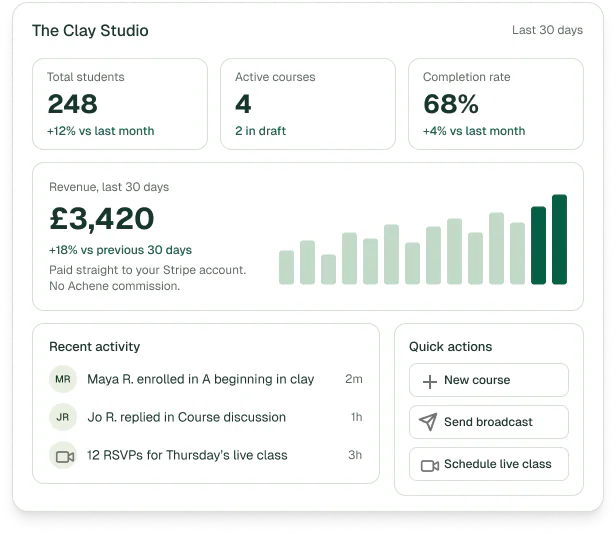Click the £3,420 revenue figure
This screenshot has height=534, width=616.
tap(102, 219)
